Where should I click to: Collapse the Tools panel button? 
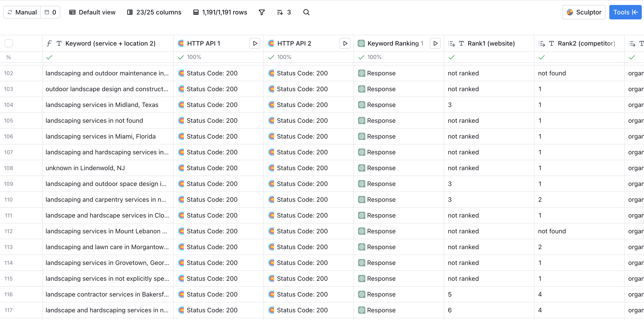click(x=625, y=12)
